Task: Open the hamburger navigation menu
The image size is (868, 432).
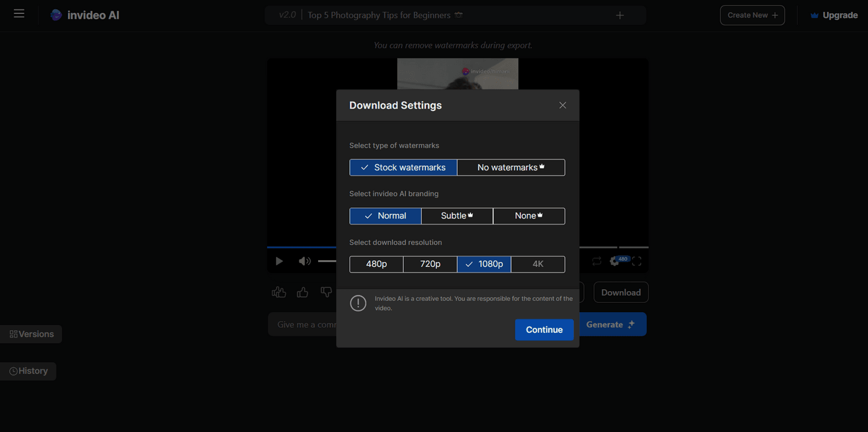Action: coord(19,14)
